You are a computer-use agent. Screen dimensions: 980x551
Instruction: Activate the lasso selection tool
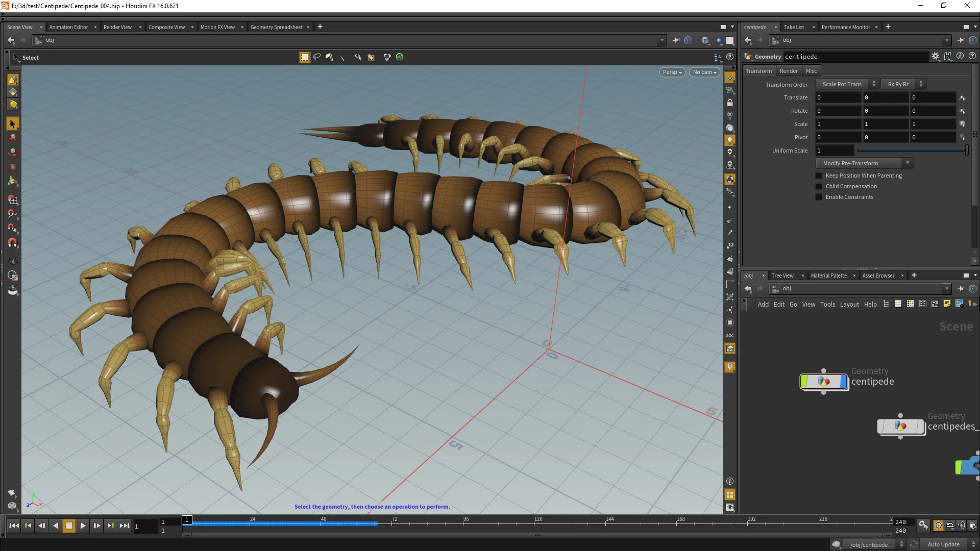[317, 57]
